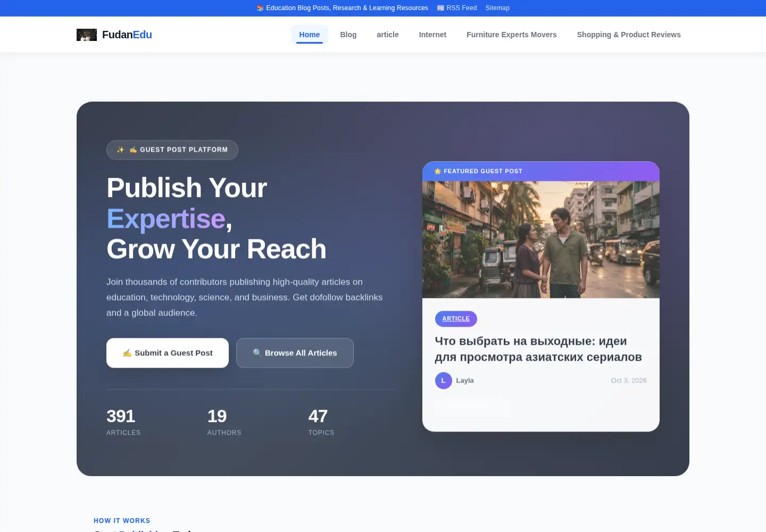
Task: Open Shopping & Product Reviews category
Action: 629,35
